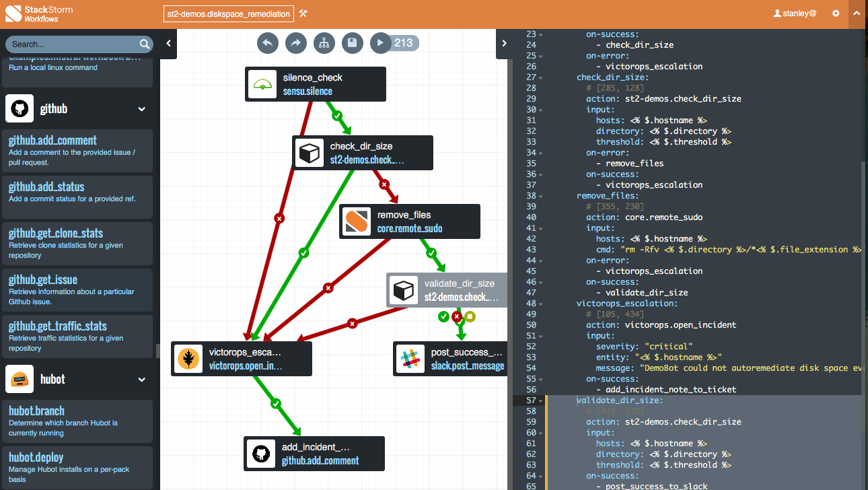Select the github.add_status action
Screen dimensions: 868x490
(x=77, y=196)
